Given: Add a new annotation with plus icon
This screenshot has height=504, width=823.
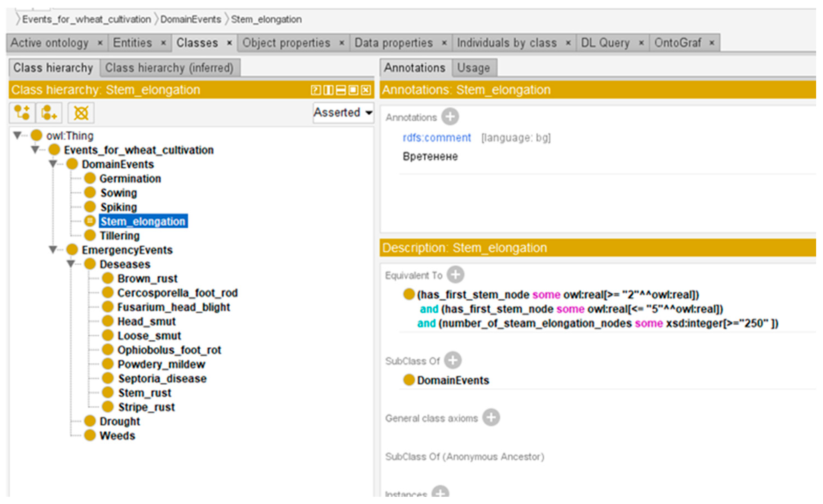Looking at the screenshot, I should [x=450, y=117].
